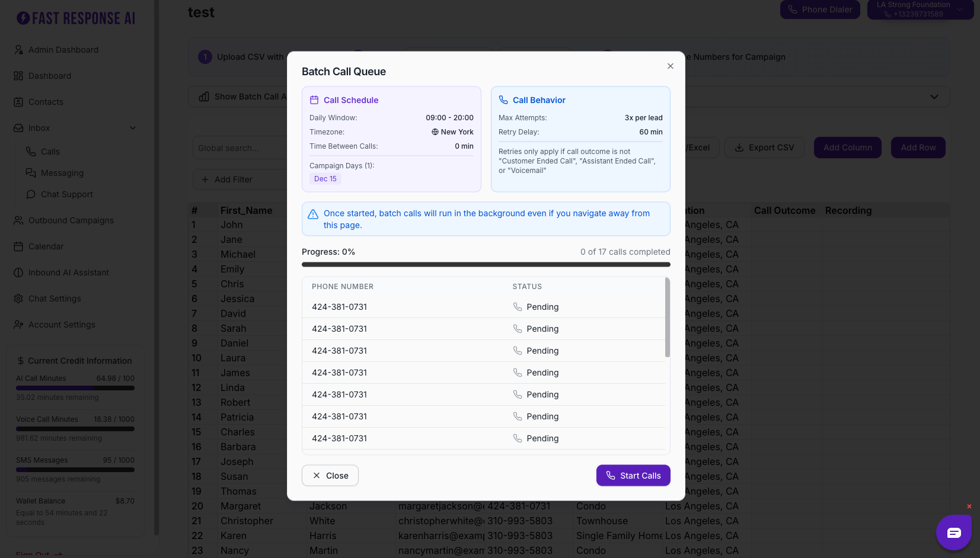
Task: Expand the Show Batch Call panel chevron
Action: 934,97
